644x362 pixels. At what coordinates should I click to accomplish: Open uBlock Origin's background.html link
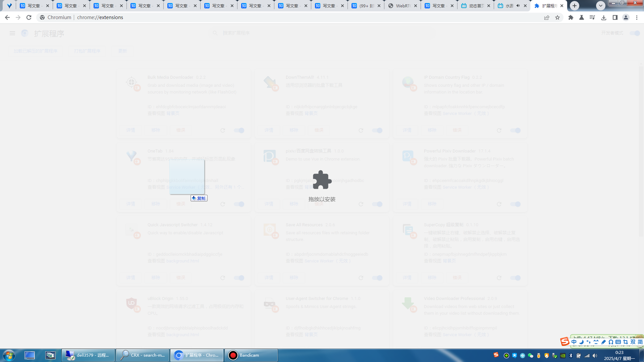pyautogui.click(x=182, y=334)
